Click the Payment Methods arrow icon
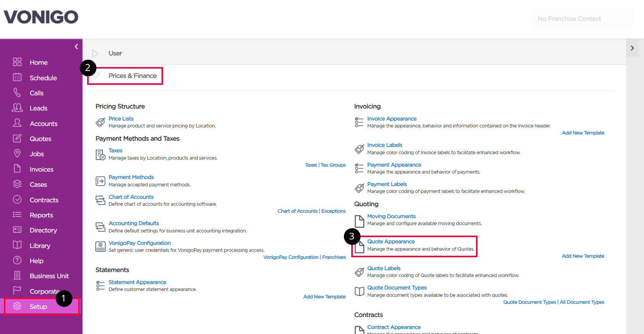644x334 pixels. 100,181
